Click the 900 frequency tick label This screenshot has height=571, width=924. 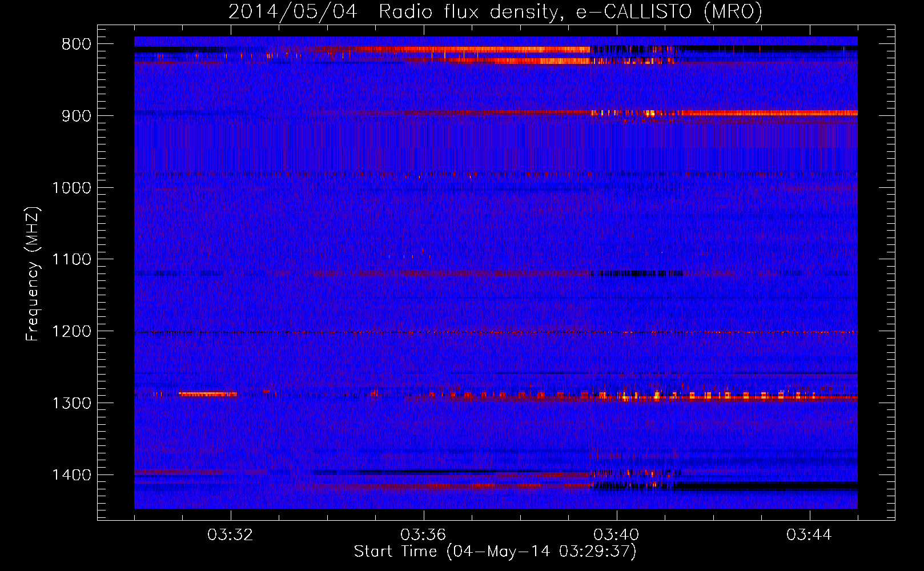(77, 116)
